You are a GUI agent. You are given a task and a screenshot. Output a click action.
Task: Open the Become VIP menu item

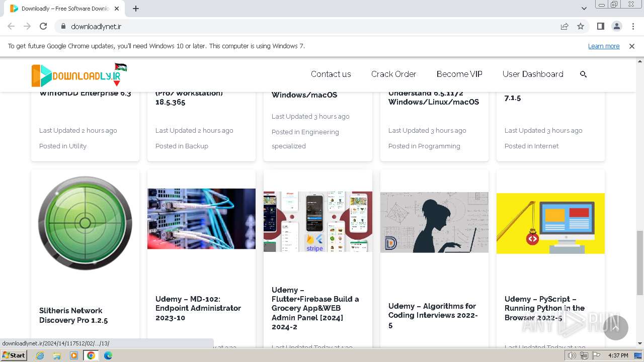click(459, 74)
